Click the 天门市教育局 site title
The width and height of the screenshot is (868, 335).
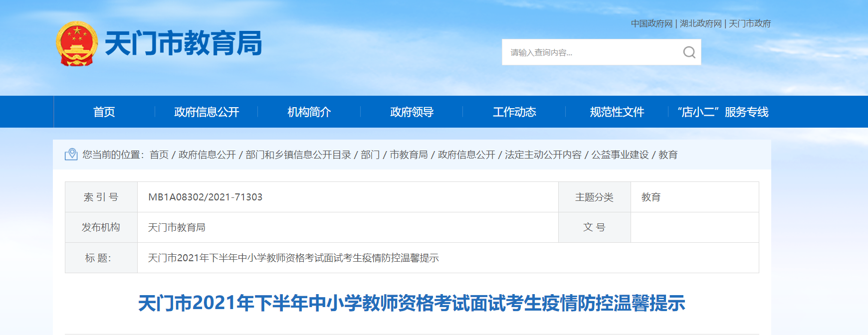click(184, 43)
